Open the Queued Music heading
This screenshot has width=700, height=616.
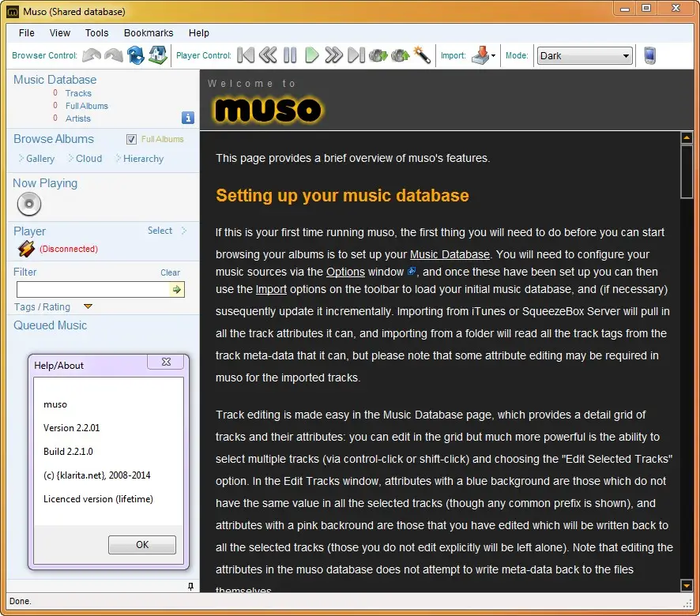pos(50,325)
